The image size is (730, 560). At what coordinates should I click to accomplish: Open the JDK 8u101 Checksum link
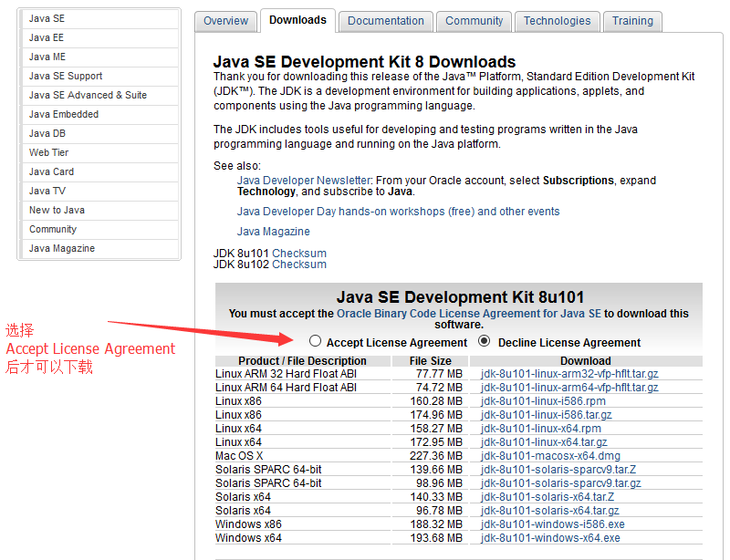(299, 254)
